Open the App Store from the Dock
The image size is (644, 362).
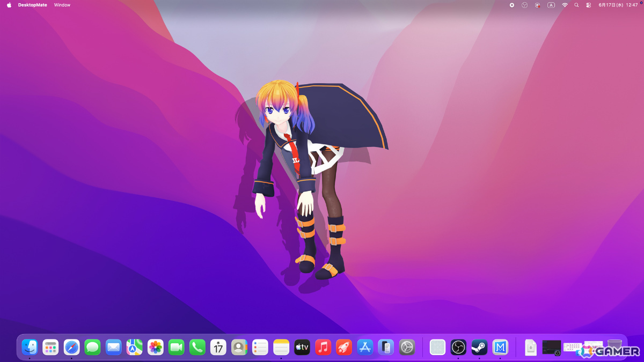coord(365,348)
